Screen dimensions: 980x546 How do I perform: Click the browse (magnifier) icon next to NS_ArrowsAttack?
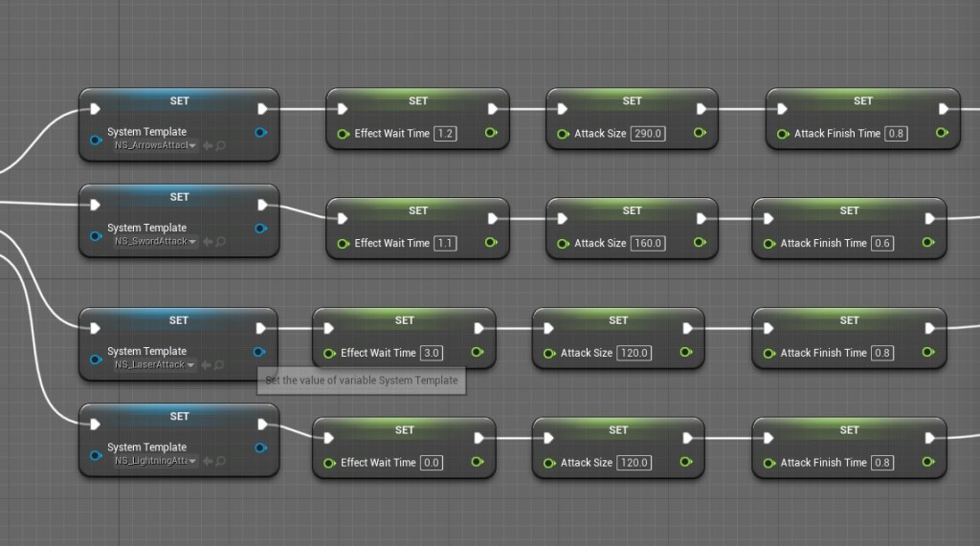tap(221, 146)
